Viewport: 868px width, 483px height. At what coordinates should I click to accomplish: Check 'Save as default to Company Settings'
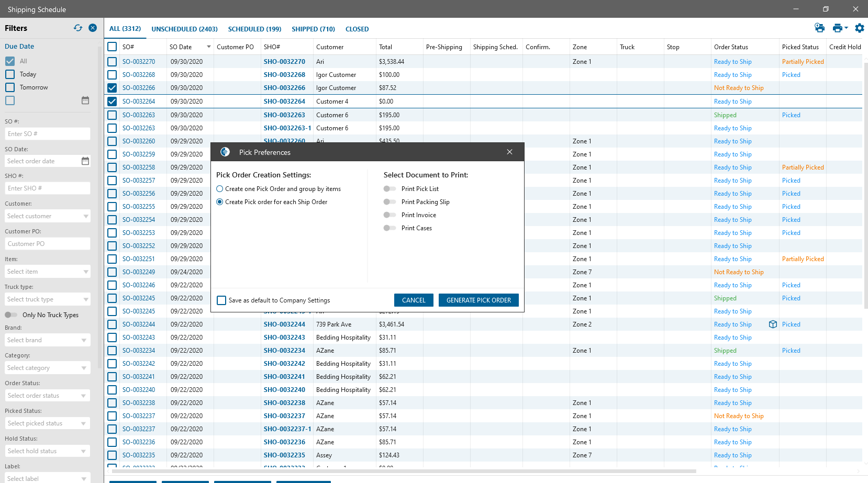coord(221,300)
